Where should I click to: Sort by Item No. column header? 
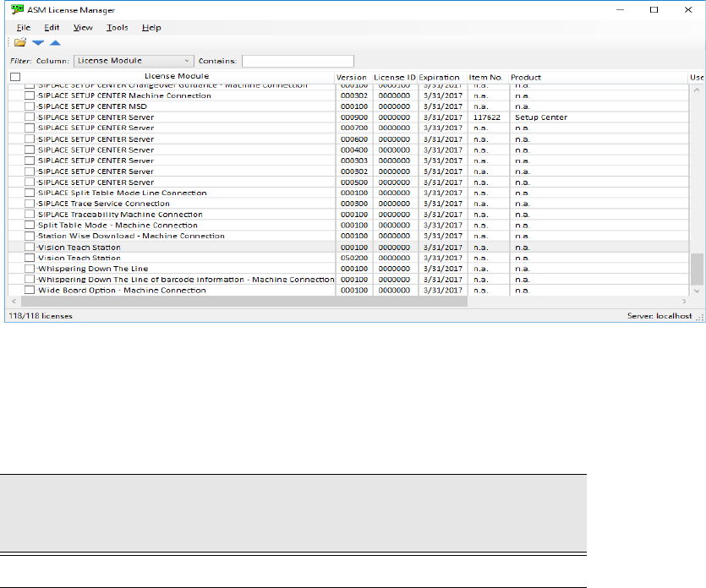click(x=486, y=78)
